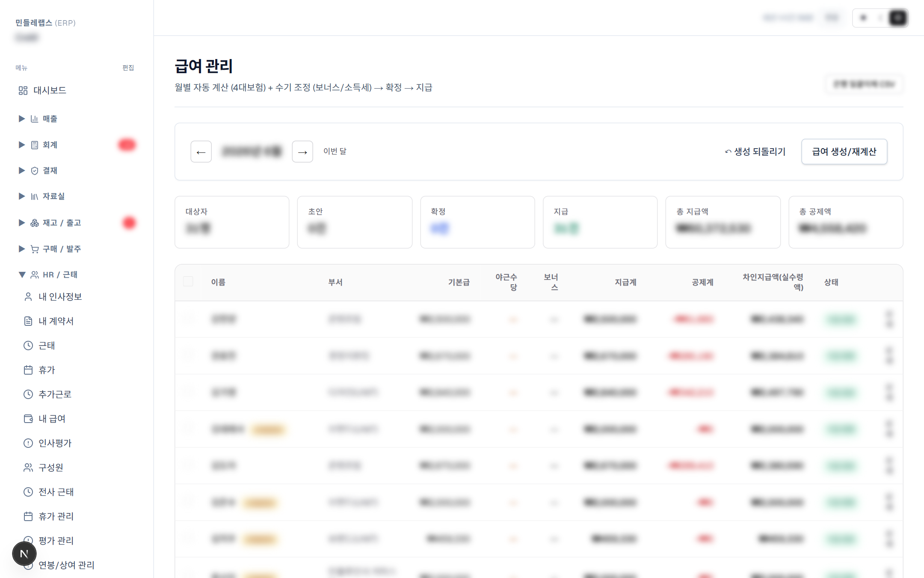Click the 차인지급액(실수령액) column header
This screenshot has width=924, height=578.
(773, 282)
